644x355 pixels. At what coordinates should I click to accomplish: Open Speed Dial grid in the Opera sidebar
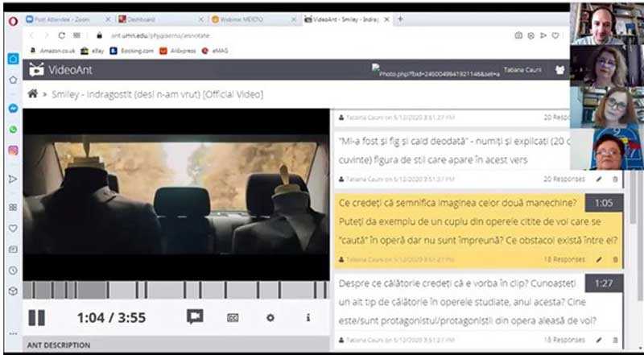pyautogui.click(x=13, y=208)
